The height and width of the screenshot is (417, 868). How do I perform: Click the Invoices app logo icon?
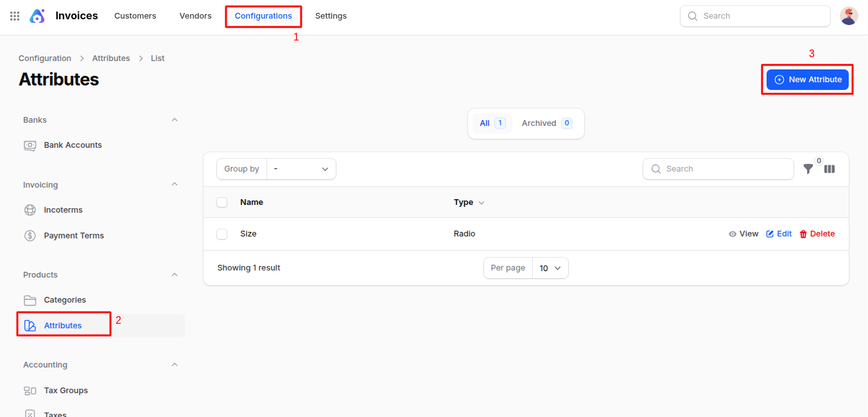coord(38,16)
